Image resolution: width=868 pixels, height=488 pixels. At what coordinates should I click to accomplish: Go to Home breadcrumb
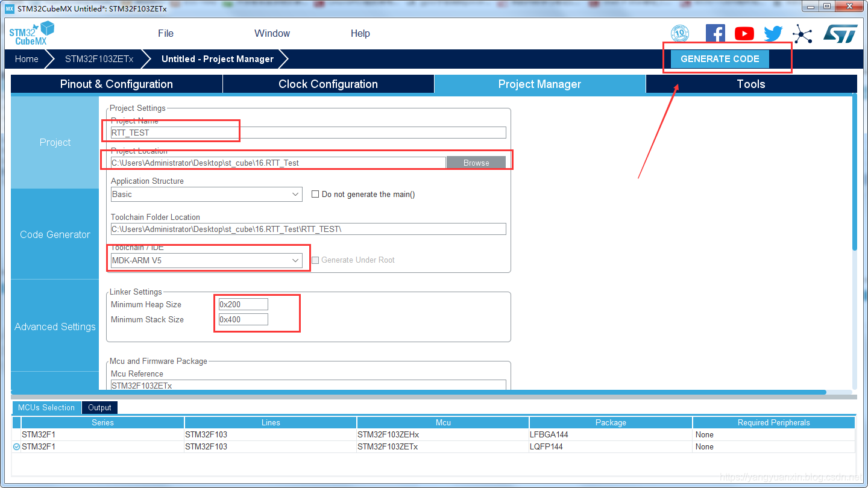27,59
